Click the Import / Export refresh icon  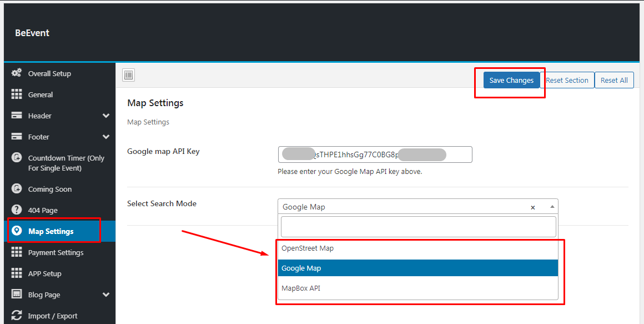17,316
